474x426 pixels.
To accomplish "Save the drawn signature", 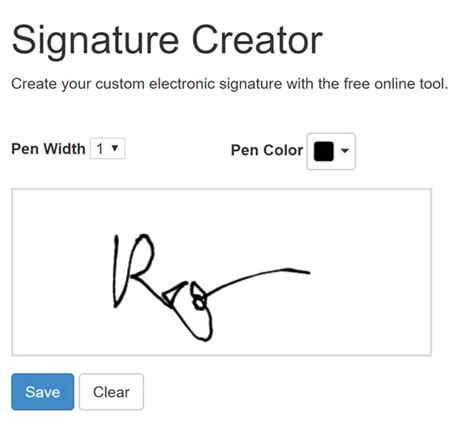I will point(43,392).
